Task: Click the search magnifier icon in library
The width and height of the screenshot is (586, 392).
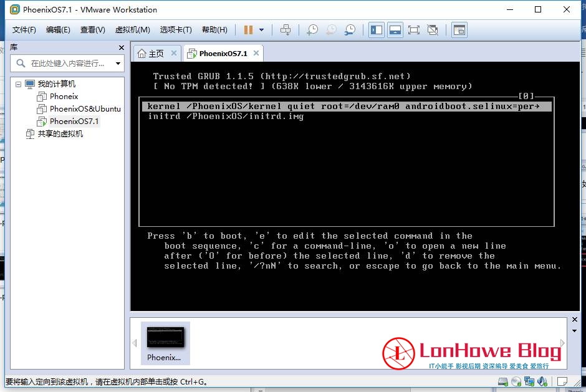Action: [x=21, y=63]
